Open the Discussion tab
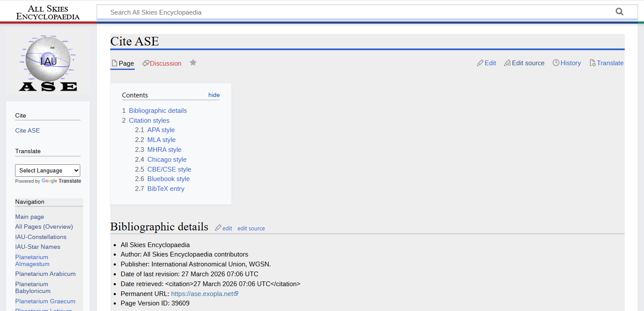 click(166, 63)
